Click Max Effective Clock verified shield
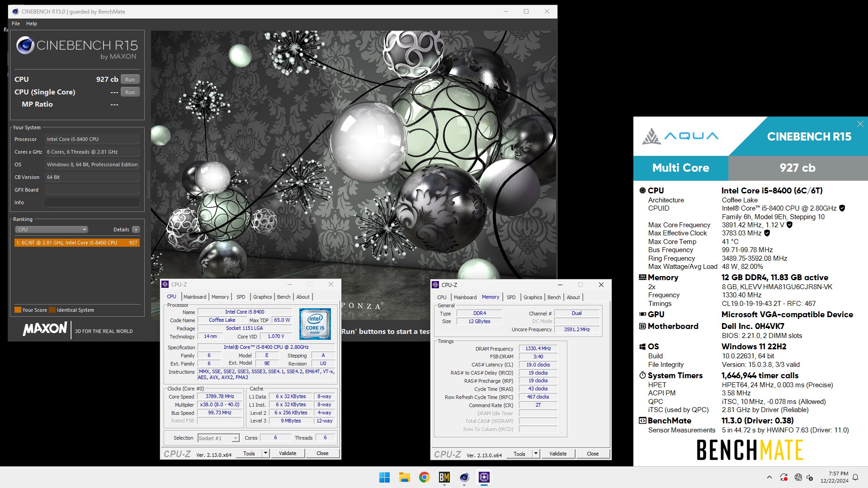The image size is (868, 488). tap(767, 233)
